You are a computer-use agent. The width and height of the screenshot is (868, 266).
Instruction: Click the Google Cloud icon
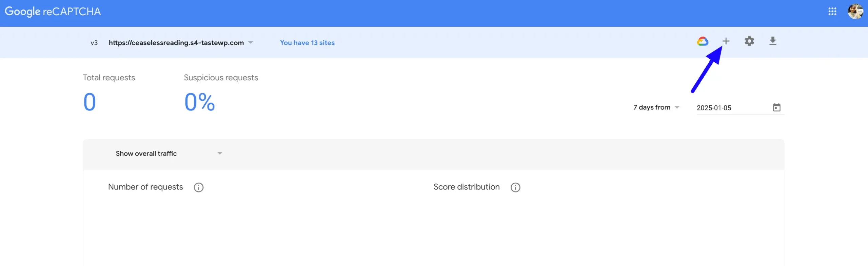tap(703, 42)
